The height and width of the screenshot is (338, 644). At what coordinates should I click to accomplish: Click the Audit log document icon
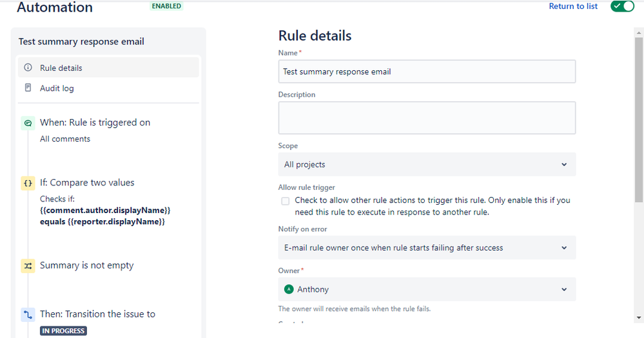pyautogui.click(x=28, y=88)
